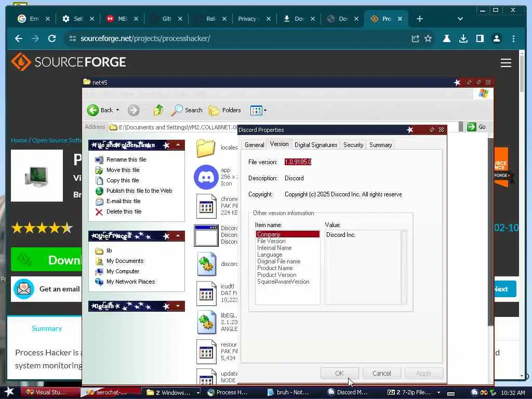
Task: Select Language in Item name list
Action: [x=270, y=255]
